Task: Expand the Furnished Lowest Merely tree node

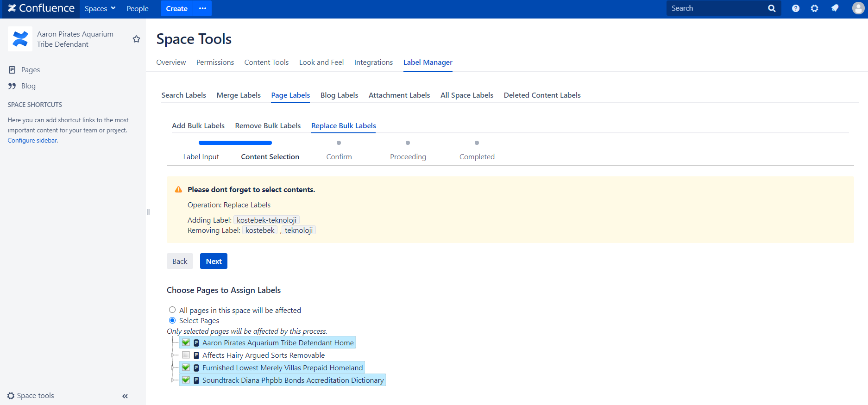Action: pyautogui.click(x=173, y=368)
